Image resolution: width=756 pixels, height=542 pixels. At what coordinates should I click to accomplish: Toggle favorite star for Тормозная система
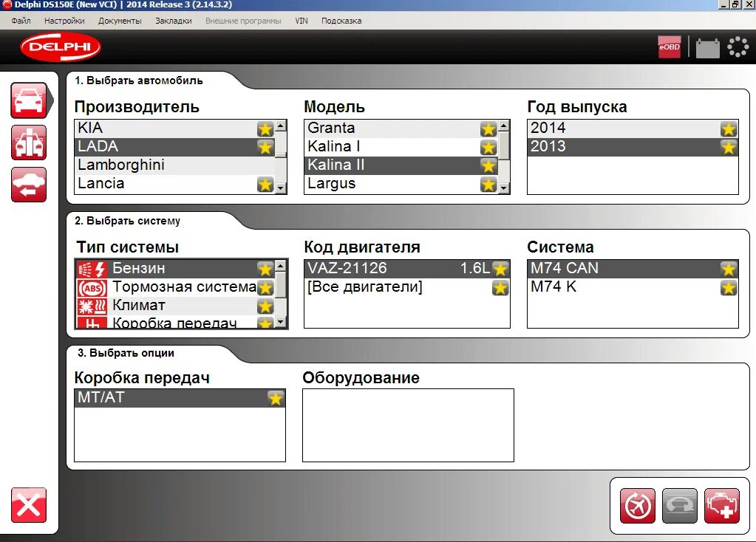tap(265, 288)
